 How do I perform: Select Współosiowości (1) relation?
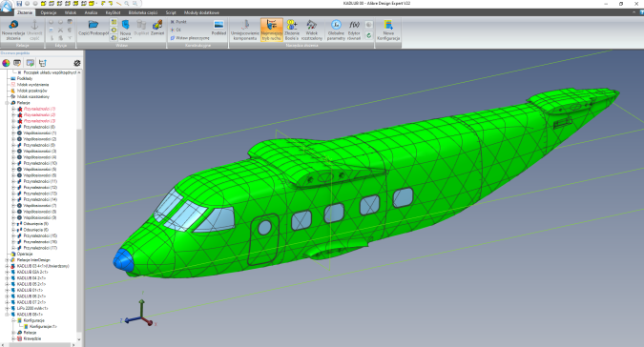(40, 133)
